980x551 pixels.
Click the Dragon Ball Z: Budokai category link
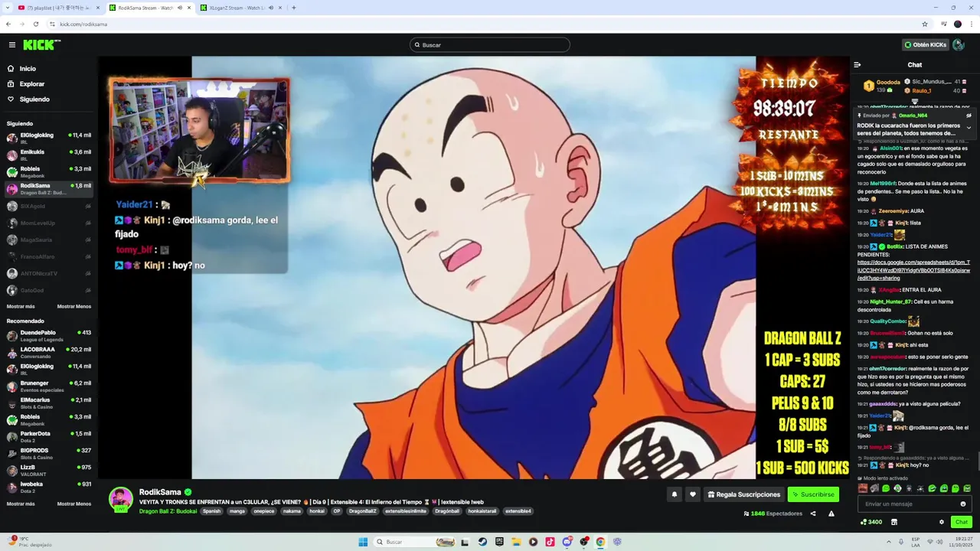click(168, 511)
